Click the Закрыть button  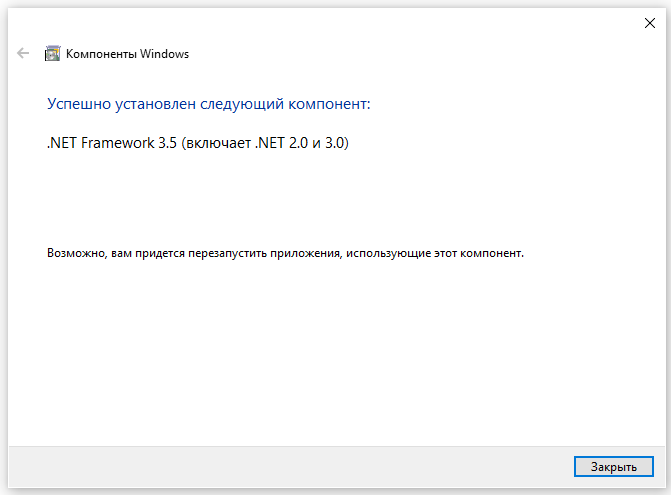(x=614, y=466)
